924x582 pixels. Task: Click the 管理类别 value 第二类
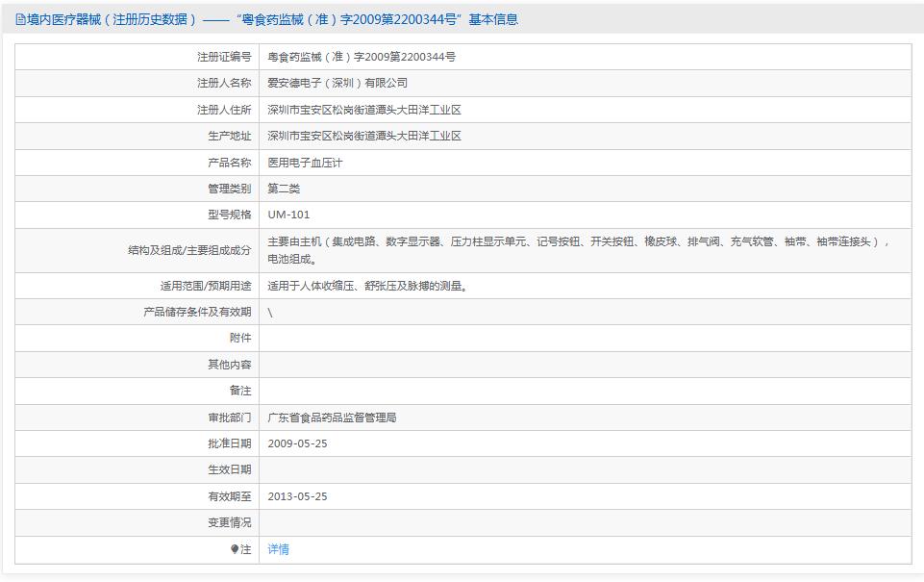[x=284, y=189]
